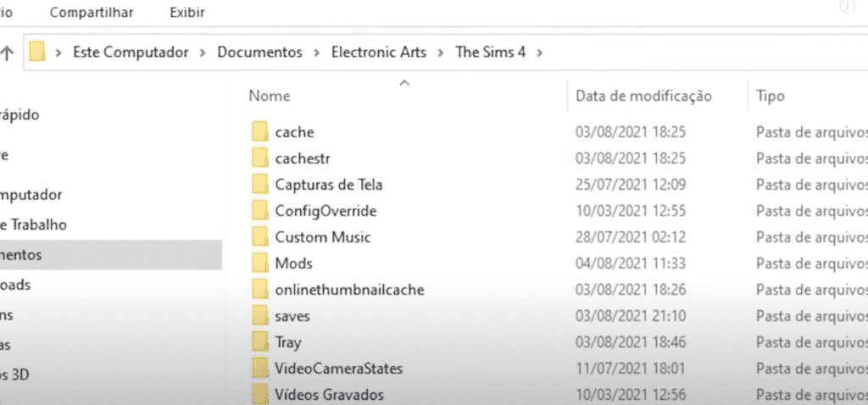
Task: Select Este Computador in the sidebar
Action: [31, 195]
